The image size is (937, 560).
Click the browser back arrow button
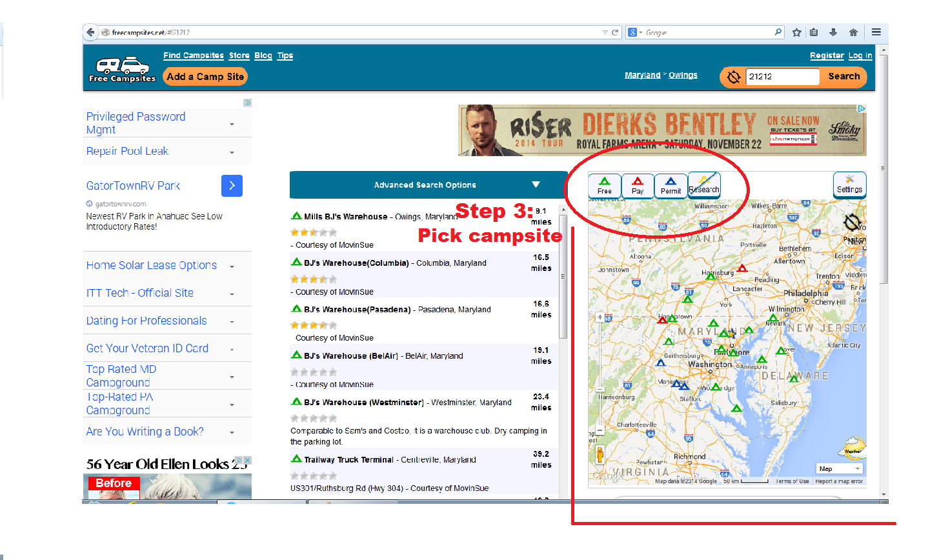coord(90,32)
